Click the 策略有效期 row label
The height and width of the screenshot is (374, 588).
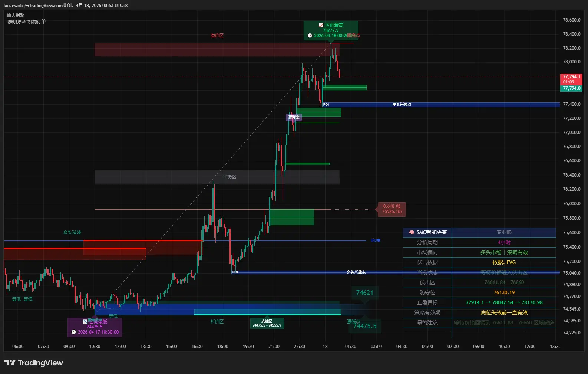[427, 312]
